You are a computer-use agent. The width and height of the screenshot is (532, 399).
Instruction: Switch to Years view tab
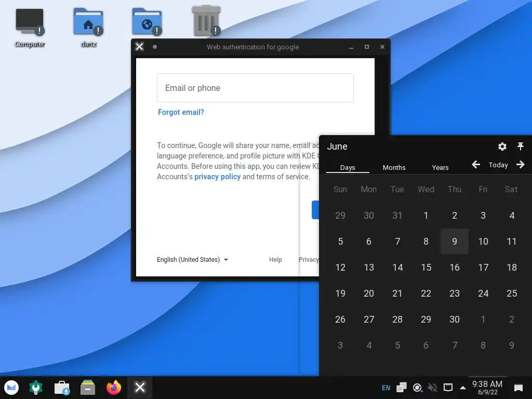click(440, 167)
